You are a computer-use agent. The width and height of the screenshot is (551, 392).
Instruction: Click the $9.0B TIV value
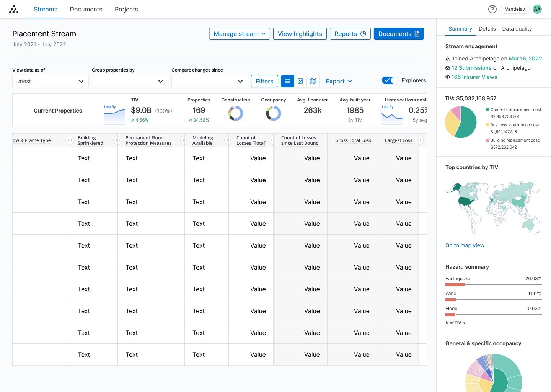[x=141, y=110]
